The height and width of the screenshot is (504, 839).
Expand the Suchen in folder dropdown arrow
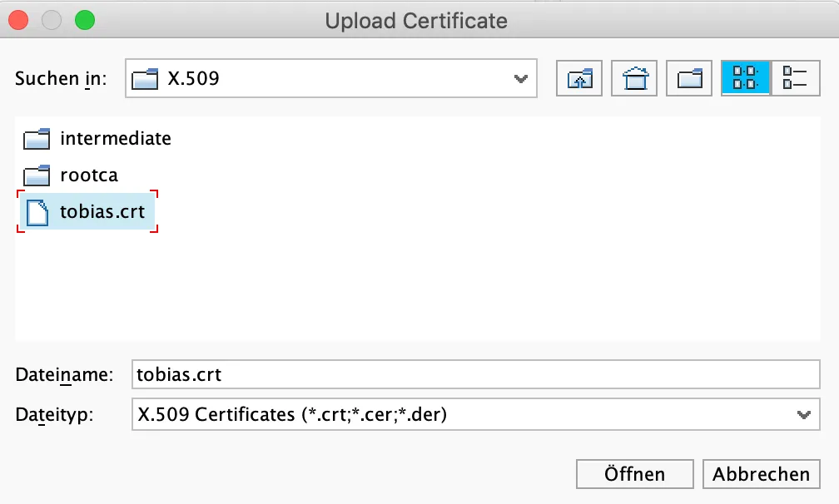click(x=521, y=79)
